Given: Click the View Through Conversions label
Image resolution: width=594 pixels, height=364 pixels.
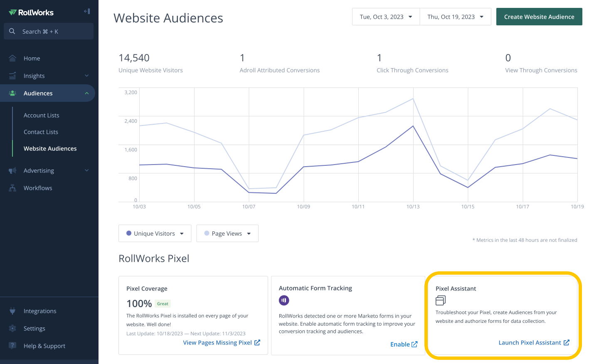Looking at the screenshot, I should pyautogui.click(x=541, y=70).
